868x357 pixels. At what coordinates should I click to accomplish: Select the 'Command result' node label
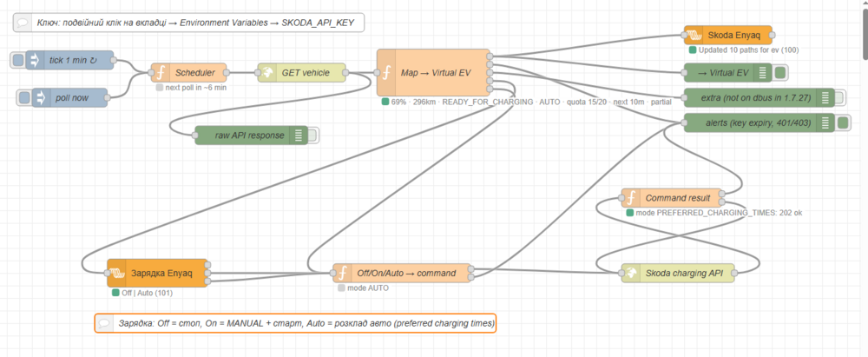pos(678,197)
